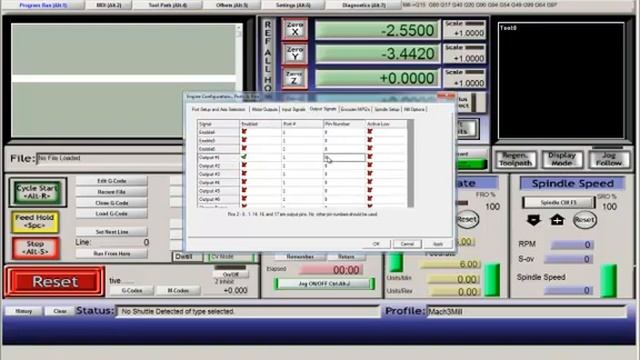Screen dimensions: 640x360
Task: Switch to the Input Signals tab
Action: (x=293, y=109)
